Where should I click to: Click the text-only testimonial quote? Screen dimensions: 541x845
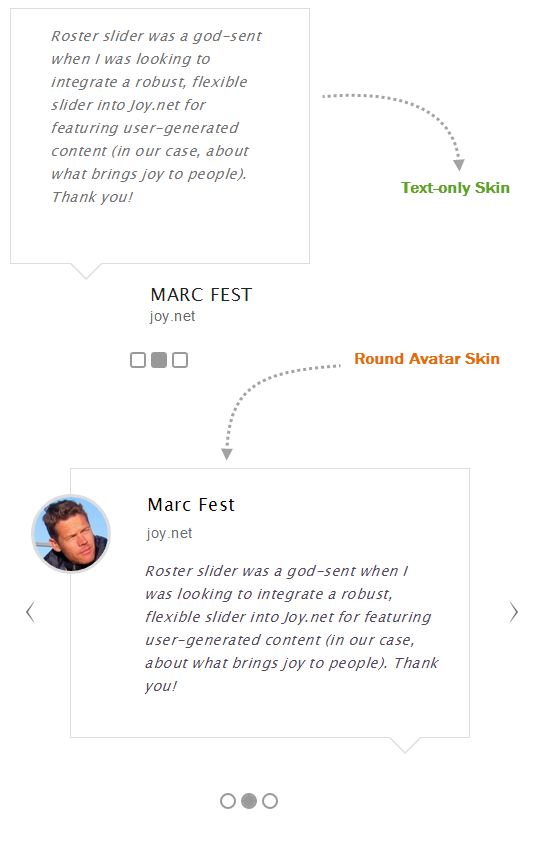click(x=156, y=116)
